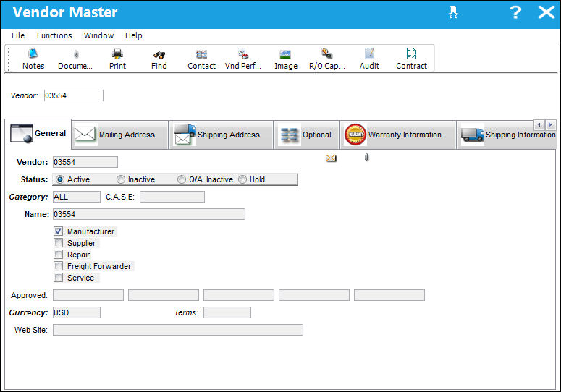The height and width of the screenshot is (392, 561).
Task: Check the Repair checkbox
Action: (59, 255)
